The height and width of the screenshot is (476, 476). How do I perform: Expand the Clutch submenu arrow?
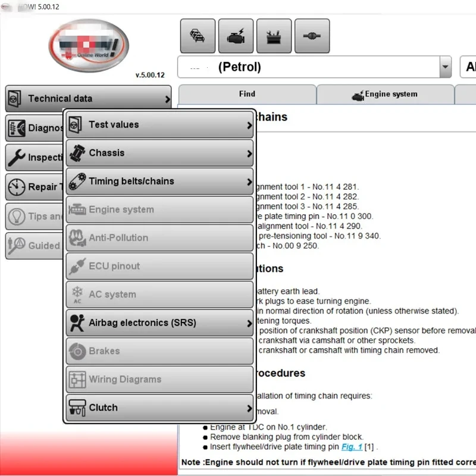[x=249, y=408]
